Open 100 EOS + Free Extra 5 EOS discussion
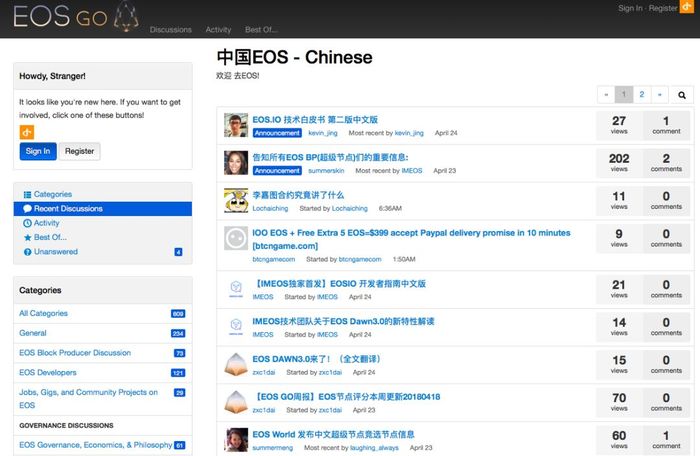The image size is (700, 456). 411,239
